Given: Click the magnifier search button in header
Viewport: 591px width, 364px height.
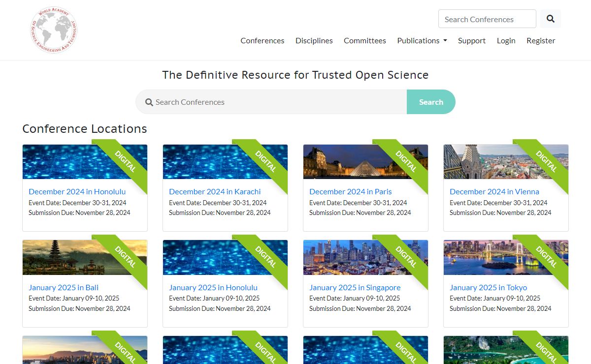Looking at the screenshot, I should coord(551,19).
